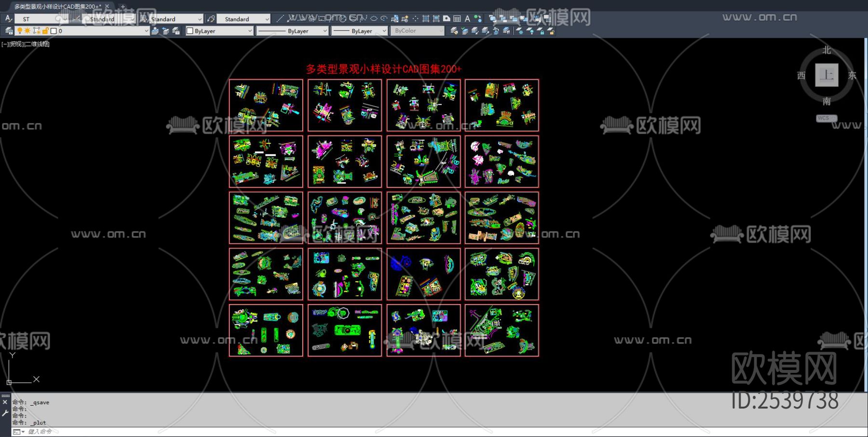Open Layer Properties manager icon

point(9,31)
